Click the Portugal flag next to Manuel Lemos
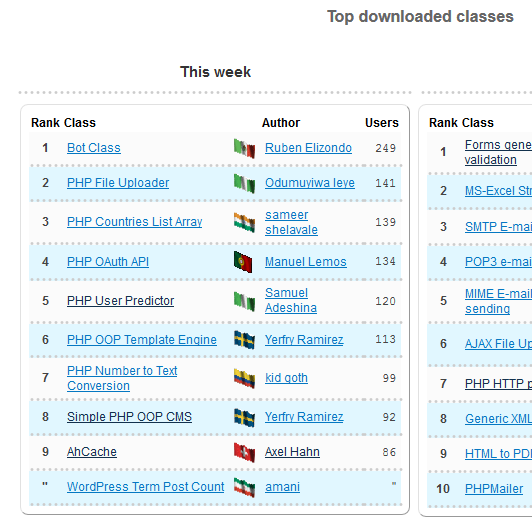The height and width of the screenshot is (521, 532). [x=243, y=262]
